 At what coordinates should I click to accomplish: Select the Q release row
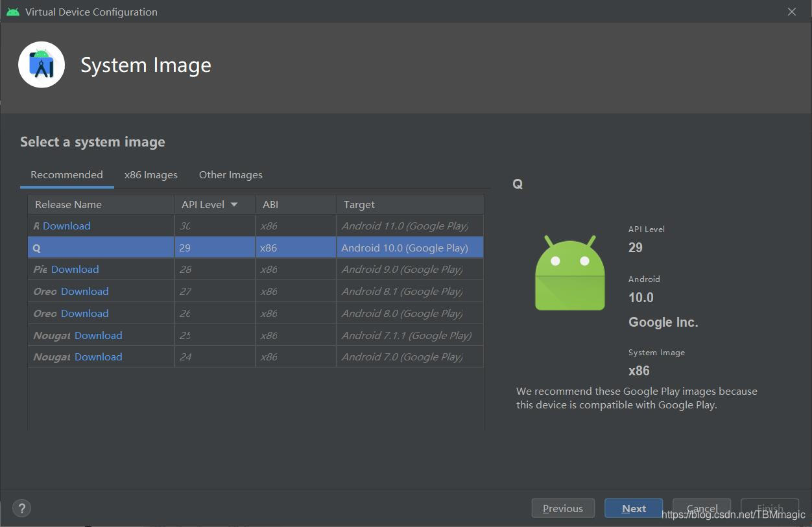point(256,248)
